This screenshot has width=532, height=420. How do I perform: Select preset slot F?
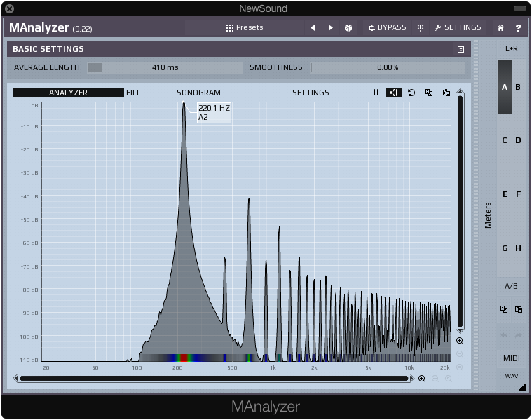click(519, 194)
